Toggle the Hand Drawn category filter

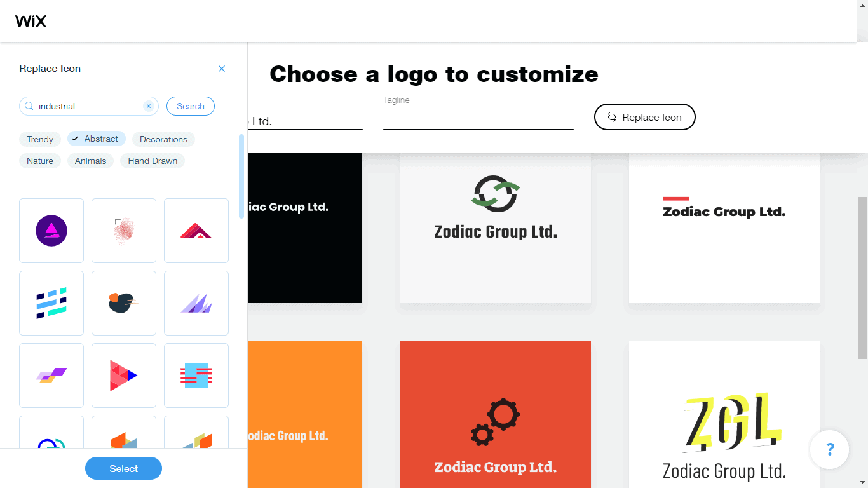click(153, 161)
